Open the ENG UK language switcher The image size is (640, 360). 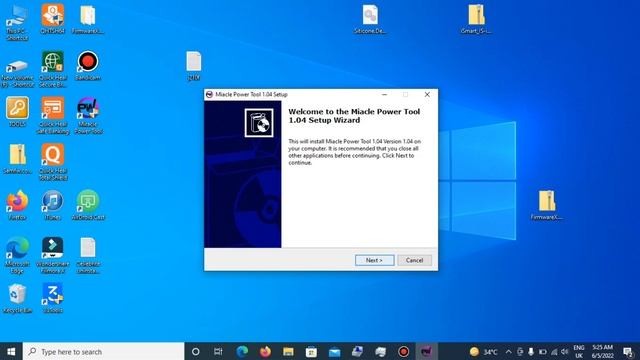click(579, 351)
